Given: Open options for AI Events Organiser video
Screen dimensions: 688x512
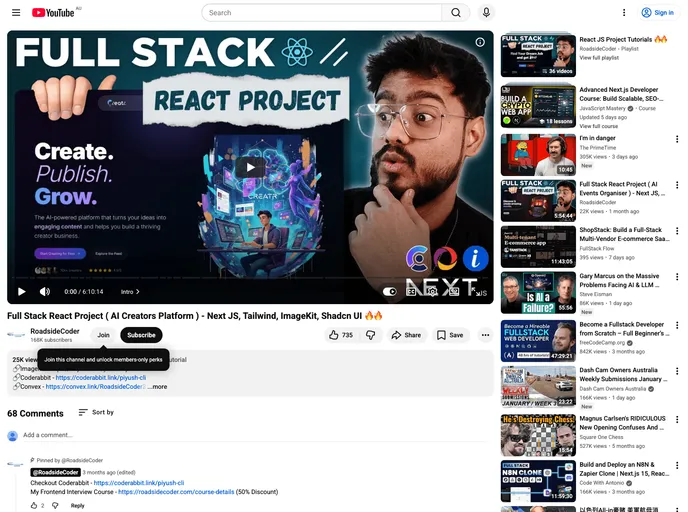Looking at the screenshot, I should 677,185.
